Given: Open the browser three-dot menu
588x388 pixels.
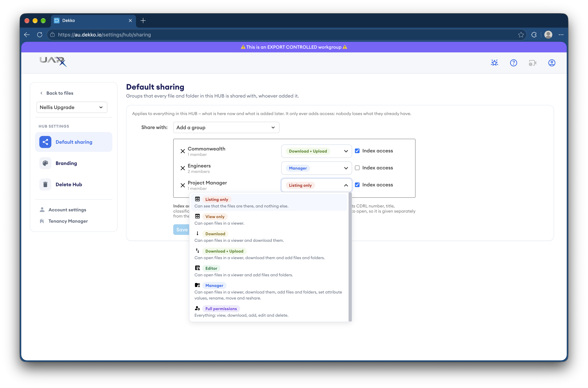Looking at the screenshot, I should 561,35.
